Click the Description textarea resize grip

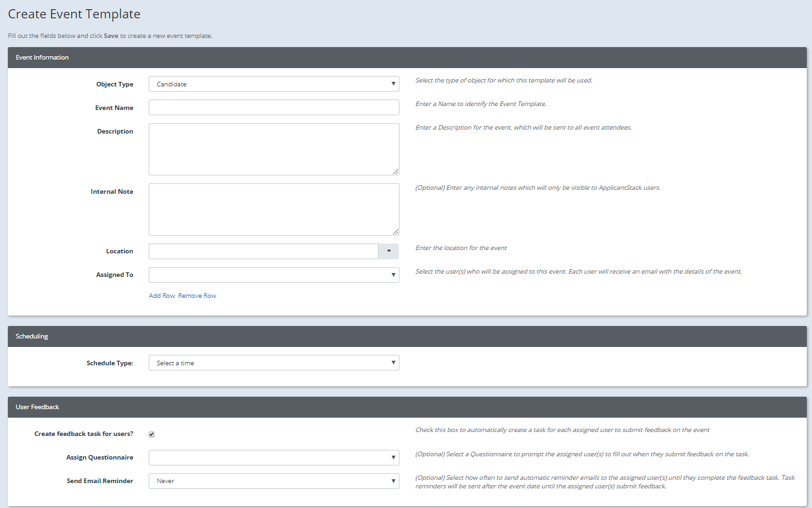[x=397, y=172]
